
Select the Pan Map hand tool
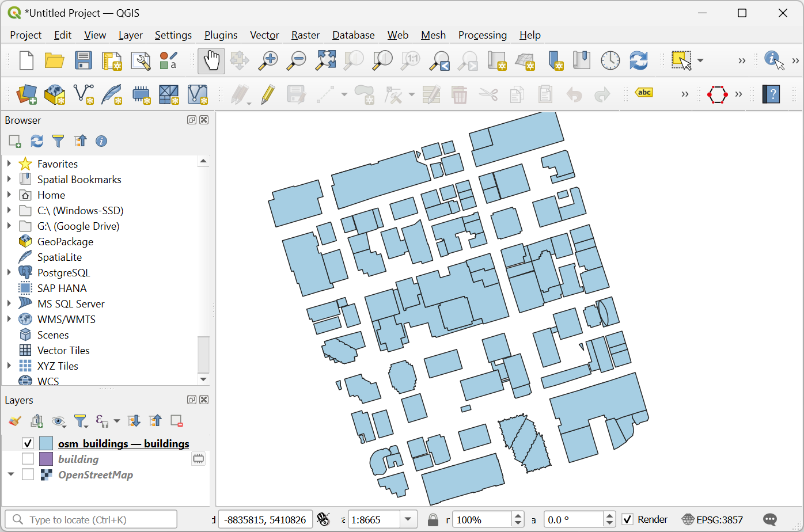point(211,60)
